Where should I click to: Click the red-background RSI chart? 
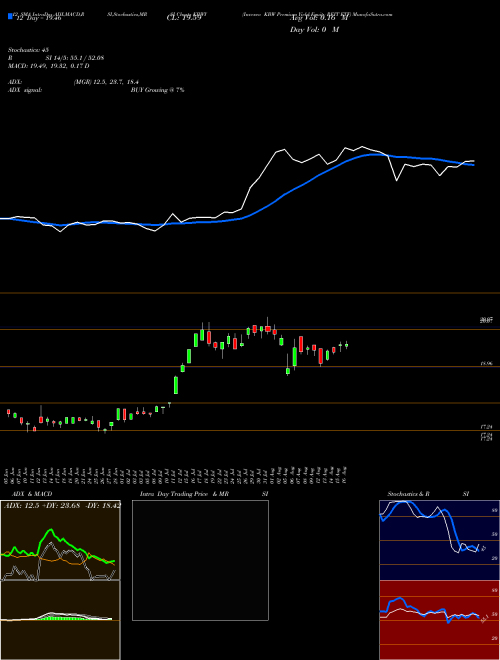coord(439,620)
